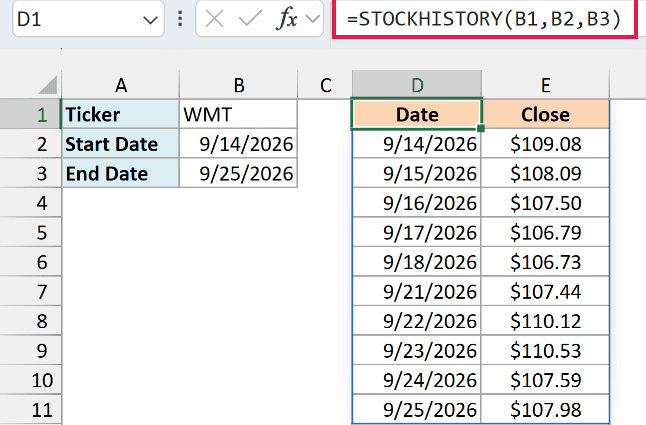Click cell B3 with end date 9/25/2026

pyautogui.click(x=239, y=173)
